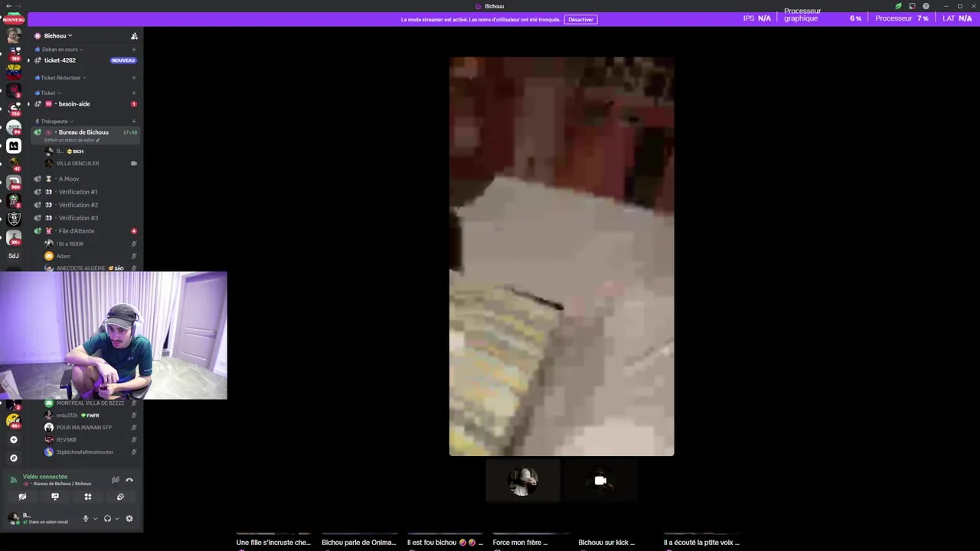This screenshot has width=980, height=551.
Task: Click the help question mark icon in title bar
Action: click(x=926, y=6)
